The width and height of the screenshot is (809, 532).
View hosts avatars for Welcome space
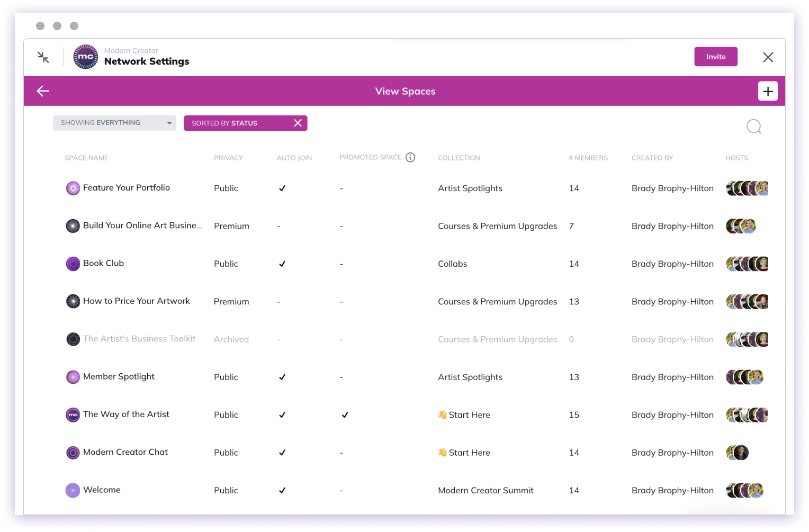(x=744, y=490)
